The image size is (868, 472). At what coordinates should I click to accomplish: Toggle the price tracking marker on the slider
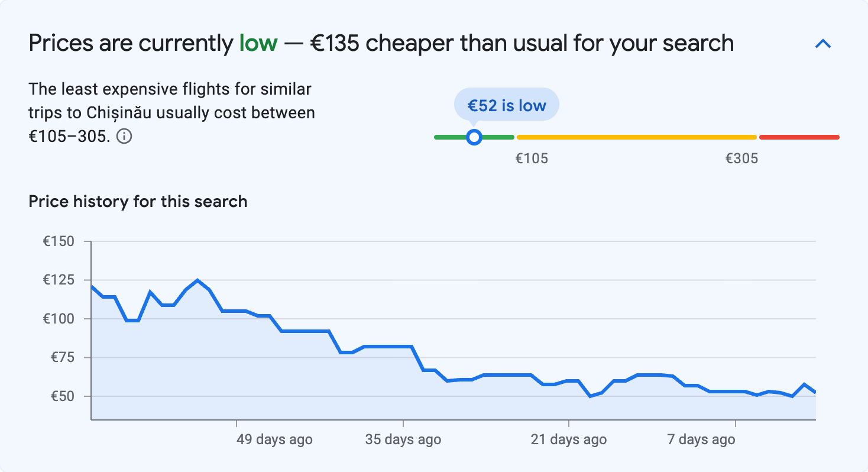[474, 137]
